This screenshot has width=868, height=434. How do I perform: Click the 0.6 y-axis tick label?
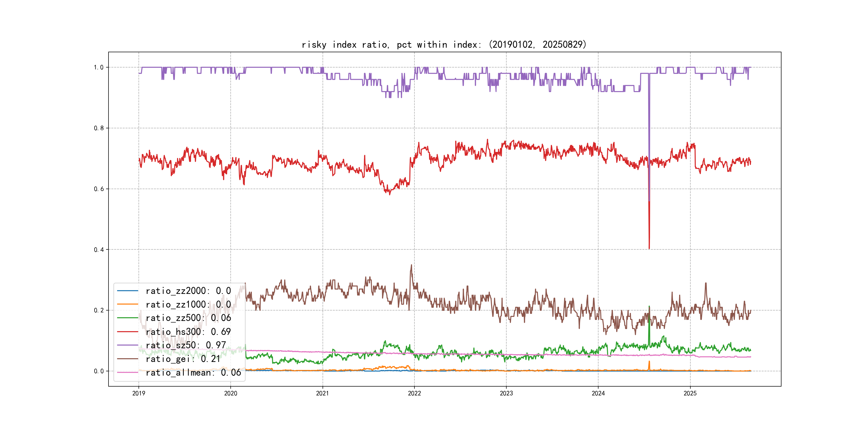coord(98,189)
